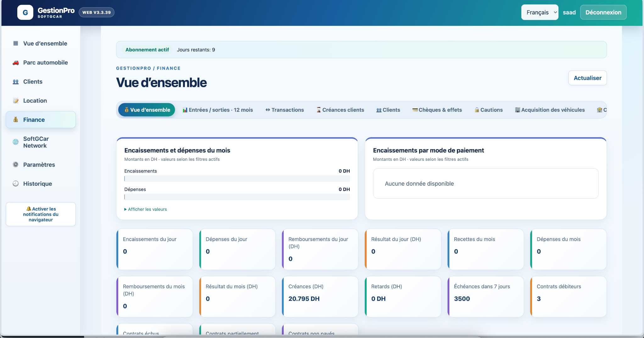Click the lock icon on Cautions tab
This screenshot has width=644, height=338.
[477, 110]
